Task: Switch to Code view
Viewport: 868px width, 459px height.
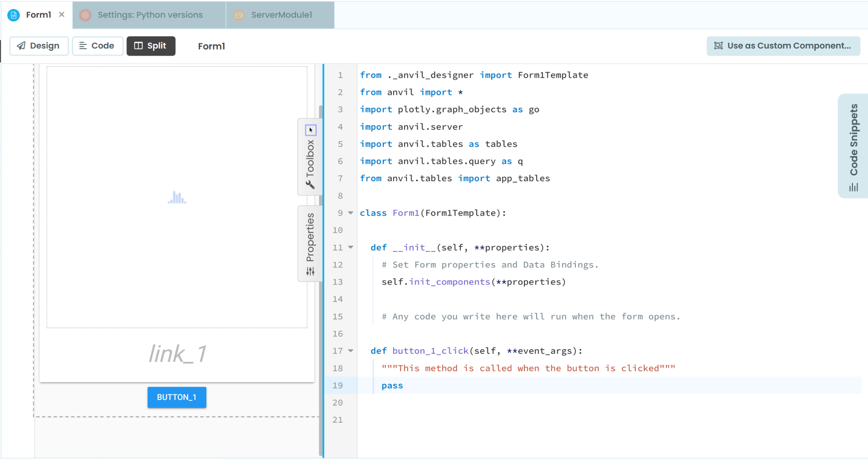Action: (97, 46)
